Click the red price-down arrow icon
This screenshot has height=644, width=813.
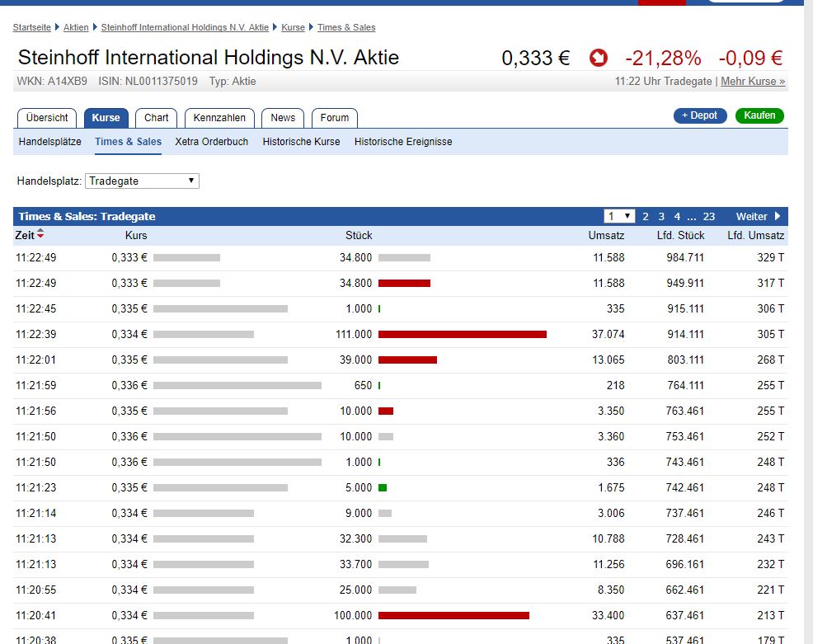pos(598,58)
